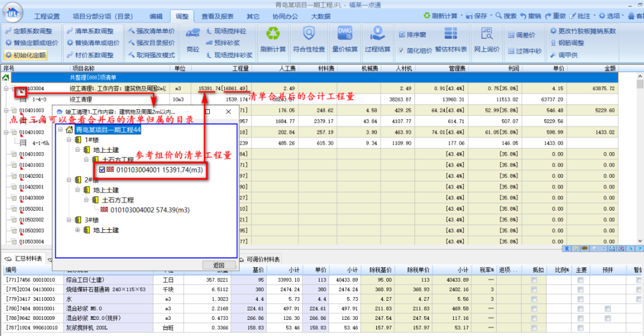This screenshot has height=336, width=644.
Task: Click 工程量 cell of 竣工清理 row 1-4-3
Action: click(x=221, y=100)
